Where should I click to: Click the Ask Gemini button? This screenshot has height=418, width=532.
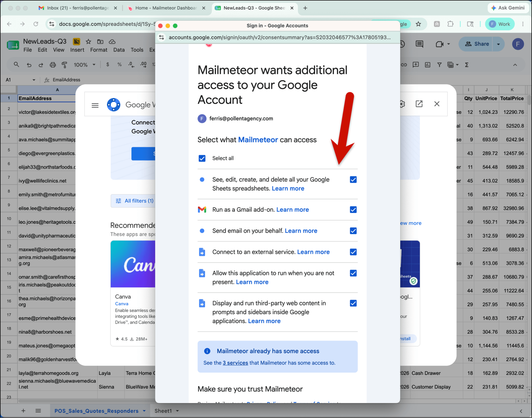pos(508,8)
